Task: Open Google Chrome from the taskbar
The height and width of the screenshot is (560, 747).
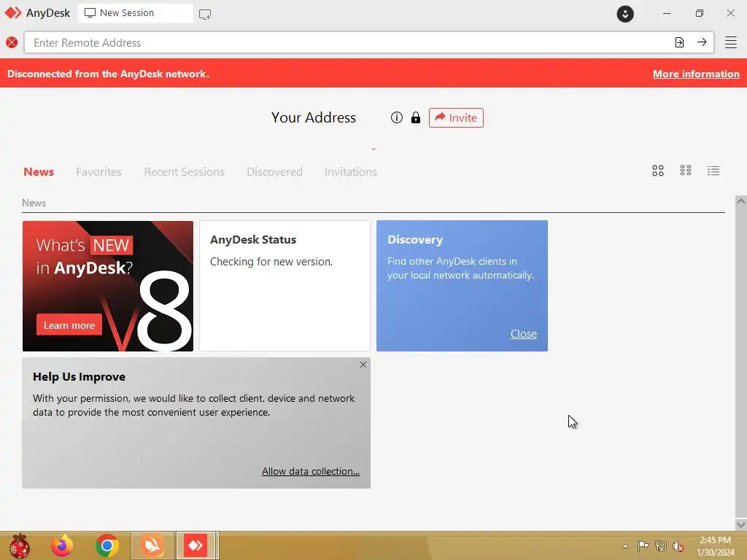Action: coord(107,545)
